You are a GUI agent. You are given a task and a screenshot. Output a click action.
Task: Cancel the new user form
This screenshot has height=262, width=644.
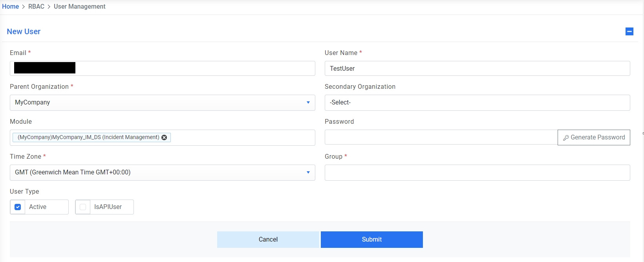[x=268, y=240]
